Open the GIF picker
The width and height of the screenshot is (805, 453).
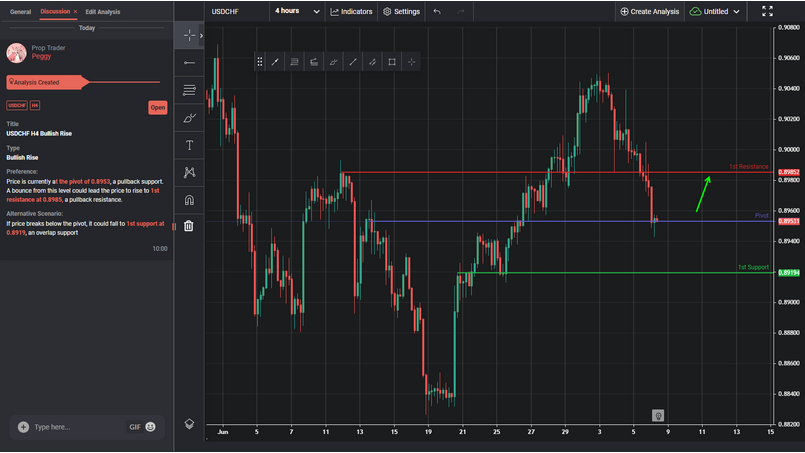coord(135,427)
